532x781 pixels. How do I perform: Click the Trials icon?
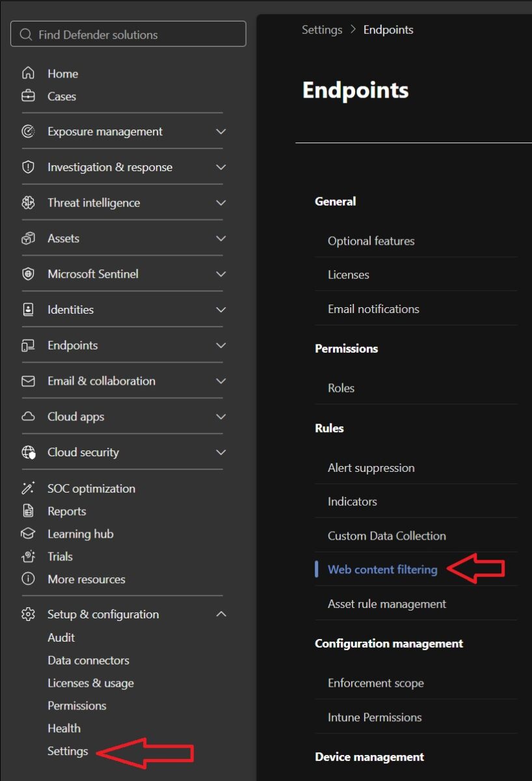(x=28, y=556)
